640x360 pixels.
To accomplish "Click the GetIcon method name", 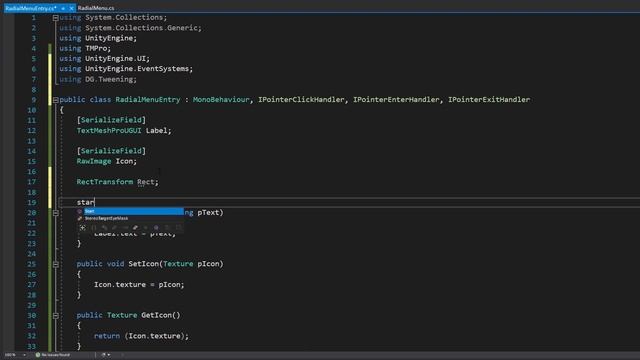I will click(x=156, y=315).
